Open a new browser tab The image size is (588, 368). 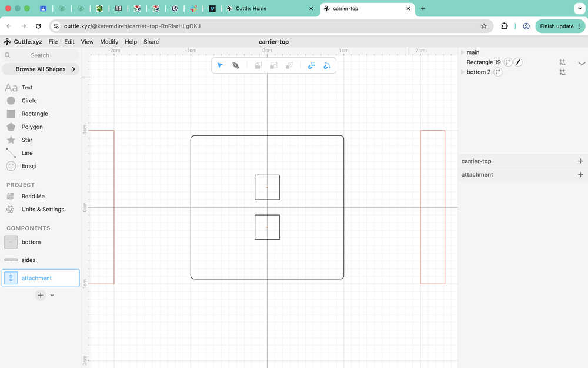point(423,8)
